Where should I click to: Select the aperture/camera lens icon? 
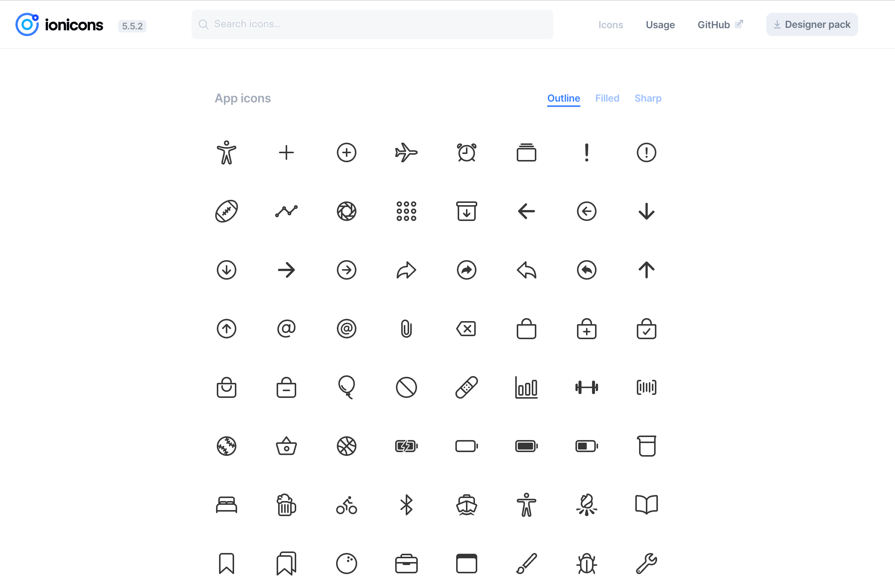[x=346, y=211]
